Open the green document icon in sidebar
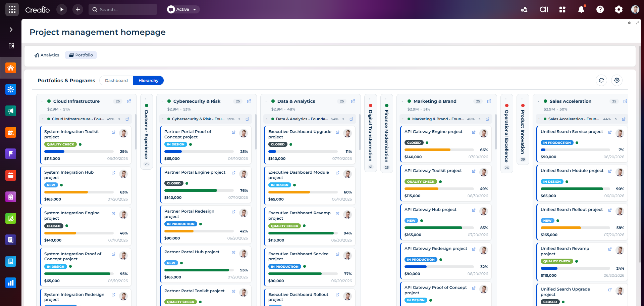This screenshot has width=644, height=306. (11, 218)
